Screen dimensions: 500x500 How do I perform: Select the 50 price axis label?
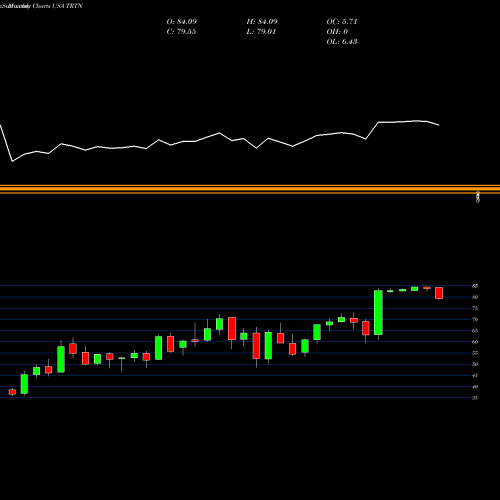[475, 364]
